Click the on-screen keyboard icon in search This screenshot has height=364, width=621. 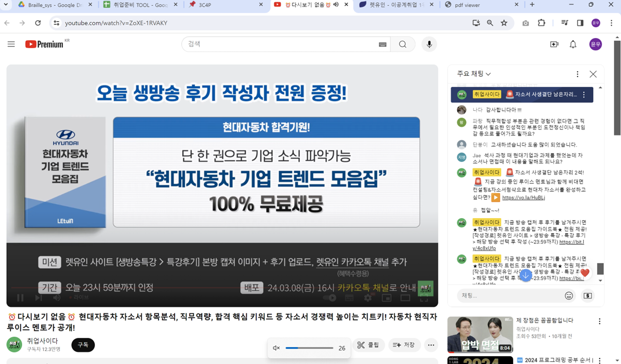pos(383,45)
